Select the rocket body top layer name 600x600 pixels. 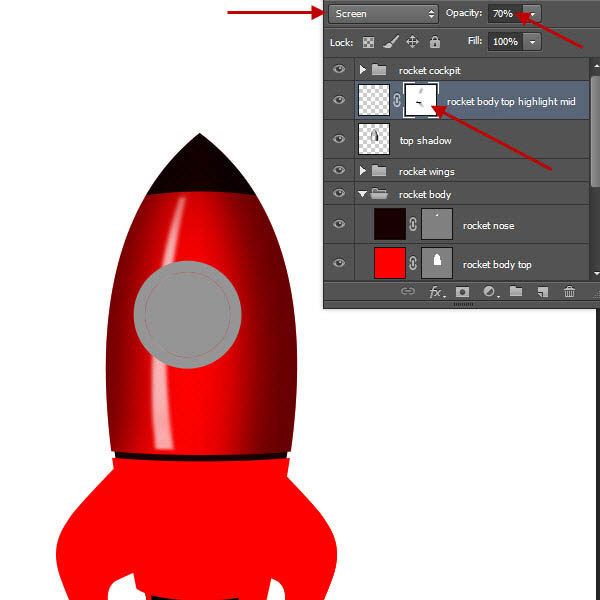coord(497,264)
